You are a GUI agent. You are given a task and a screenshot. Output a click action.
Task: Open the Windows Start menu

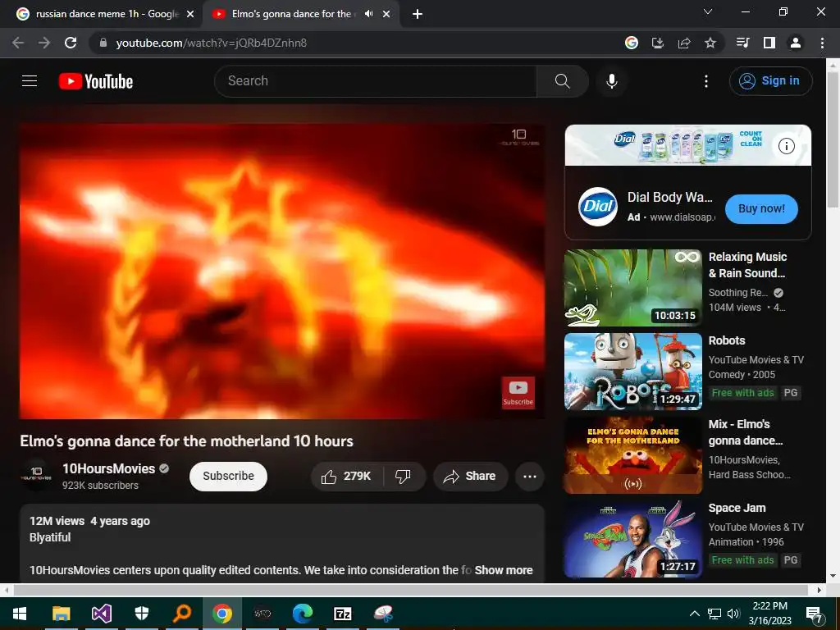[20, 614]
